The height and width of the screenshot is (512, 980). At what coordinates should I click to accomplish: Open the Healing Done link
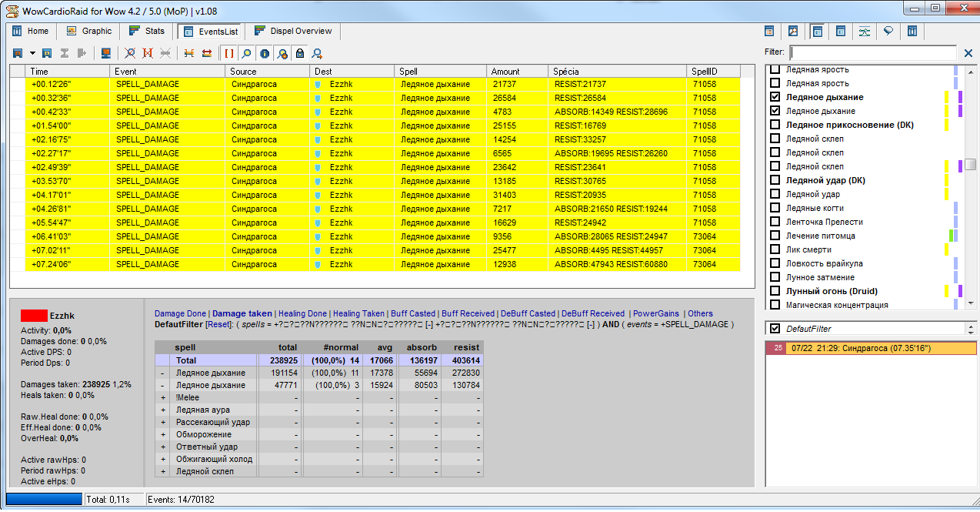click(302, 313)
